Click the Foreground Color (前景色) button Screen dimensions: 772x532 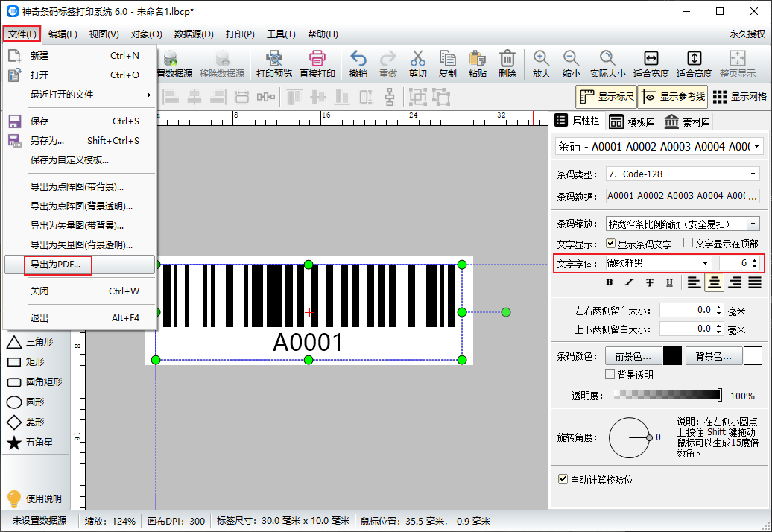tap(633, 356)
